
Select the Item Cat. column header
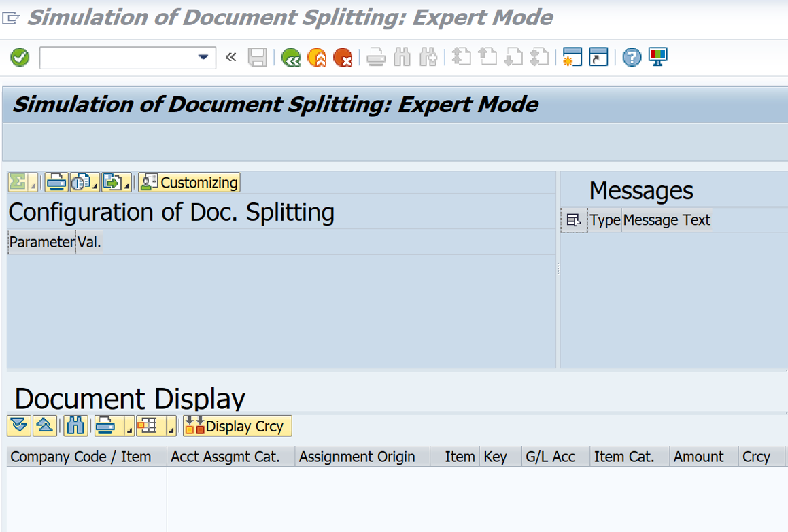pyautogui.click(x=630, y=457)
